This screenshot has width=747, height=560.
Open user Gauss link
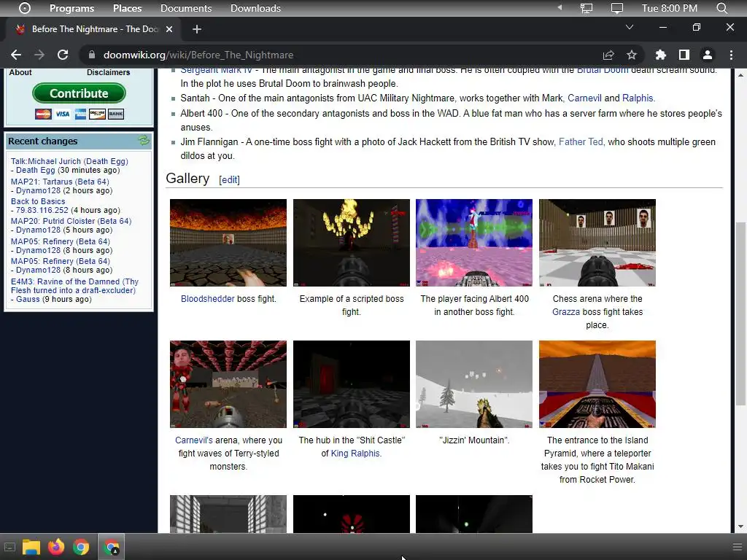[x=28, y=299]
